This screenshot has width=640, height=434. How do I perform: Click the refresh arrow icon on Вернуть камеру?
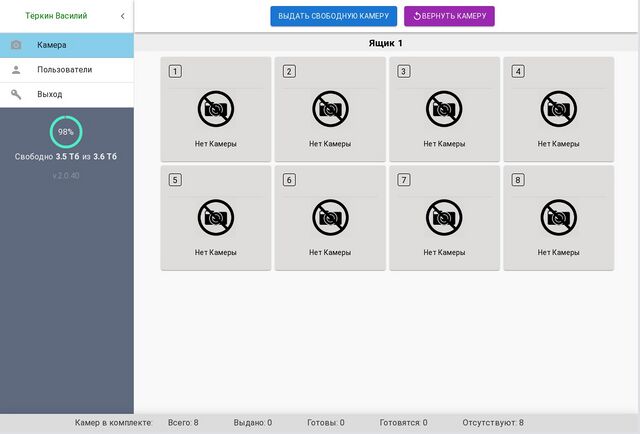(x=417, y=16)
